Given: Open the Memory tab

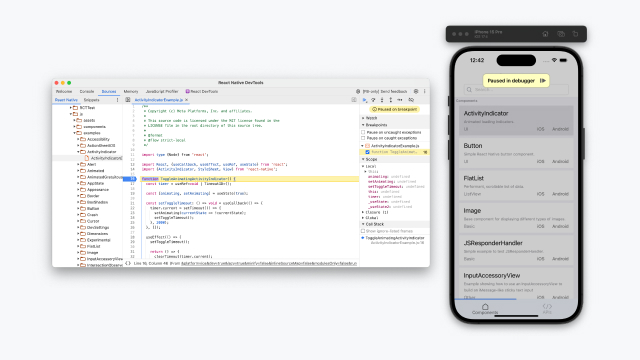Looking at the screenshot, I should 131,91.
